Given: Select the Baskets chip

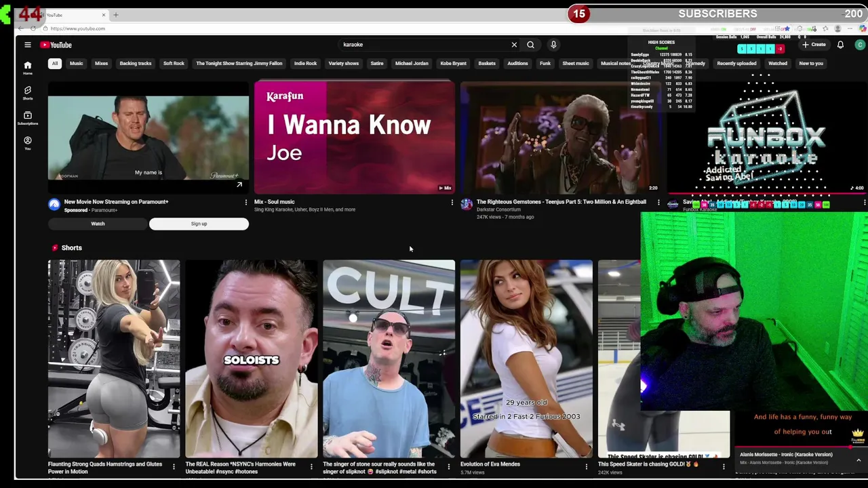Looking at the screenshot, I should click(487, 63).
